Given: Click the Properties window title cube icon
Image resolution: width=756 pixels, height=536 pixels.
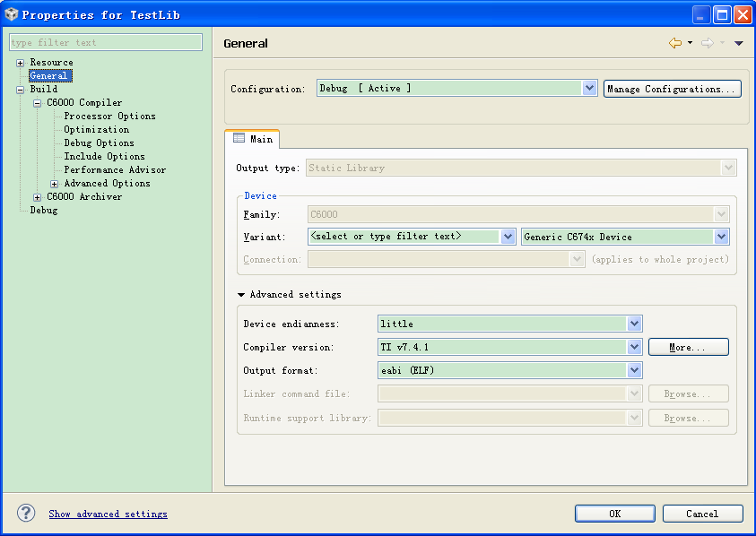Looking at the screenshot, I should click(x=11, y=14).
